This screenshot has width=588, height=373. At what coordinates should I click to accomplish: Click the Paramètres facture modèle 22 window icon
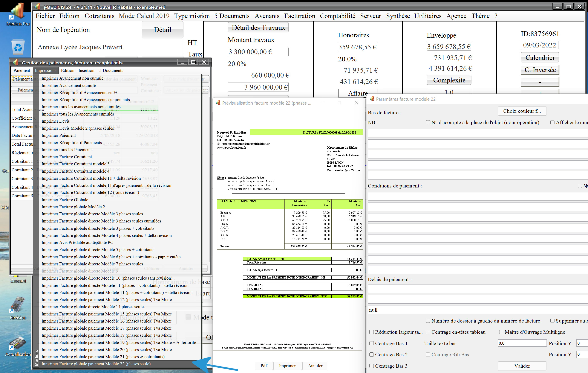372,99
